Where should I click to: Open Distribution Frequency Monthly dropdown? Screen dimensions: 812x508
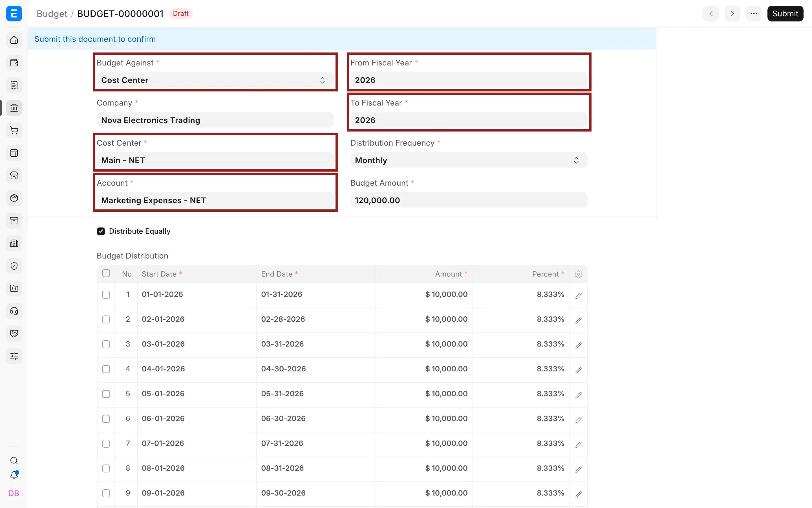pyautogui.click(x=469, y=160)
